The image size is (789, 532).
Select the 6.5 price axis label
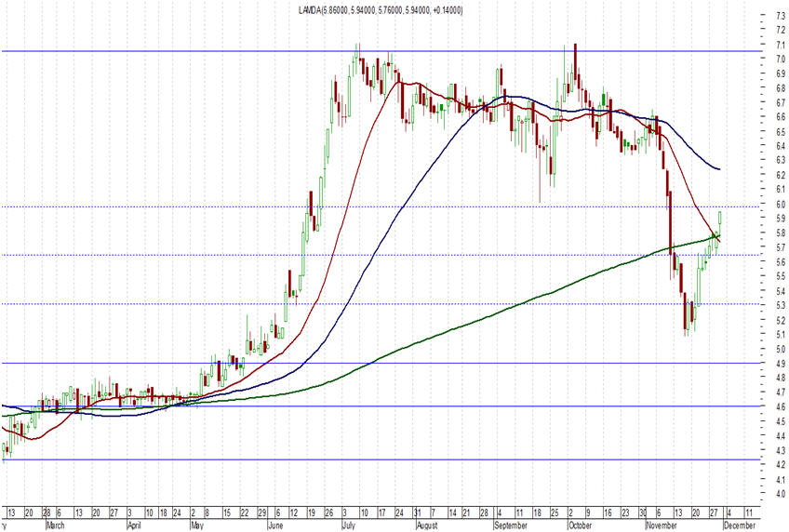tap(781, 132)
